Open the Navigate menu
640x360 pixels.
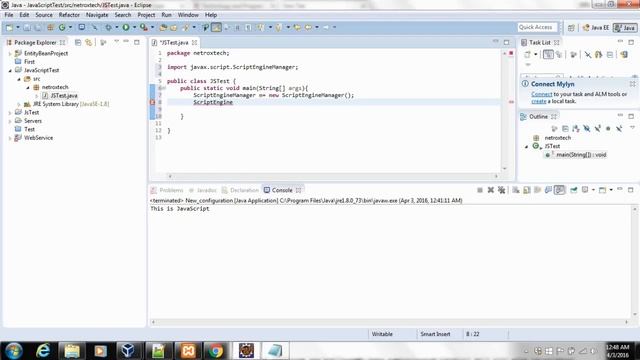[x=97, y=15]
